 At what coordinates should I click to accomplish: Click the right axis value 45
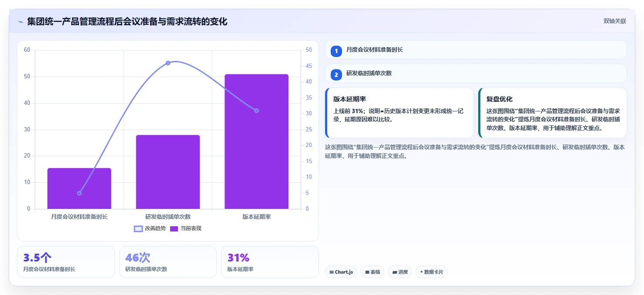point(309,66)
